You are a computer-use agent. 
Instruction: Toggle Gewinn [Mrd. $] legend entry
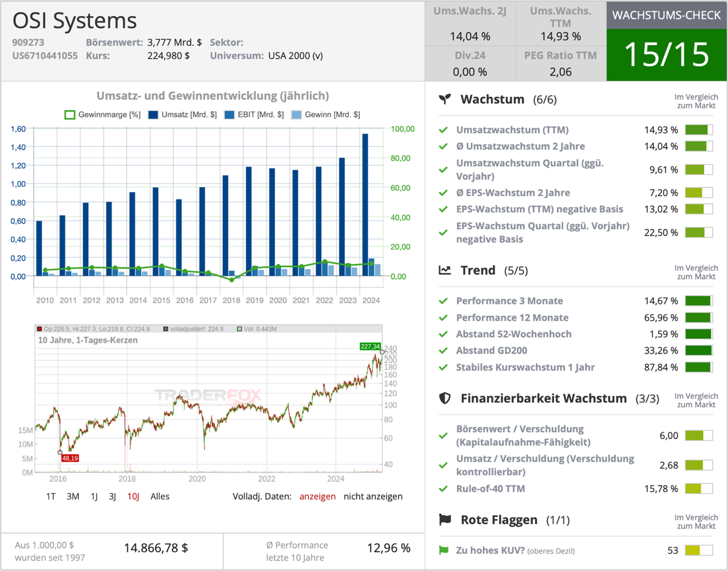(326, 114)
